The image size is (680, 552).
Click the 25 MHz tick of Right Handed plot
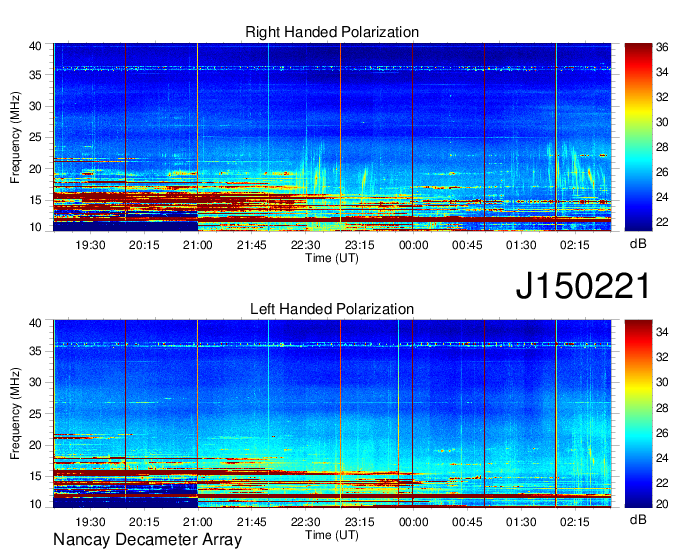coord(35,137)
